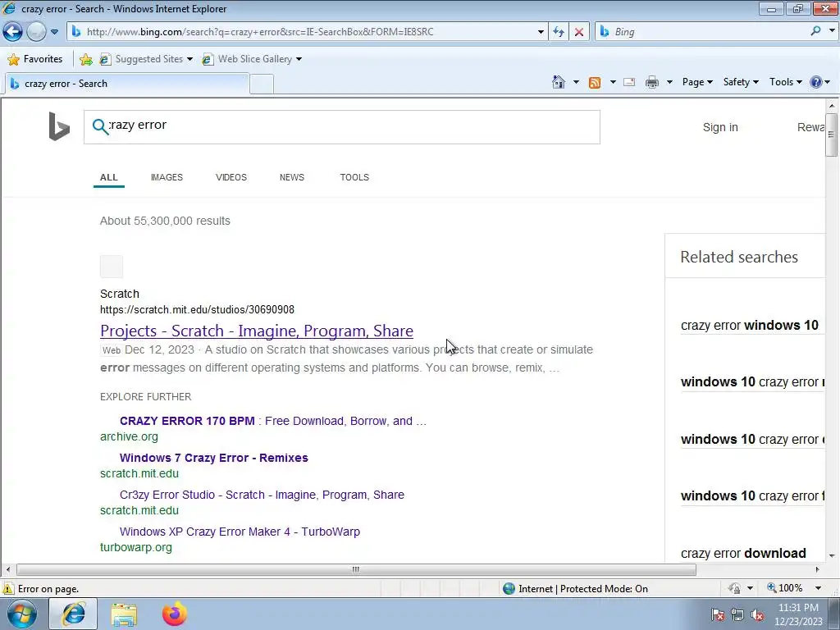Select the ALL results tab

tap(109, 177)
